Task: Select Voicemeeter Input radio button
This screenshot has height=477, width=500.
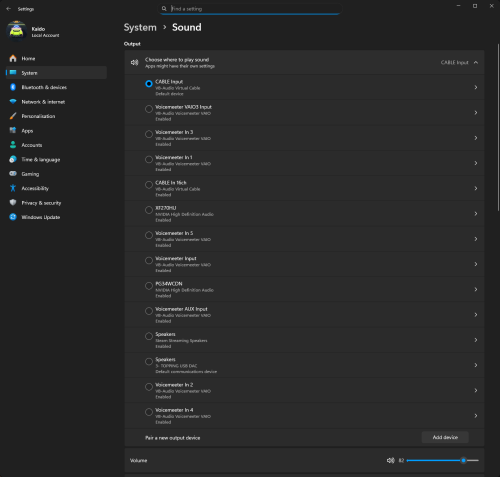Action: click(x=149, y=260)
